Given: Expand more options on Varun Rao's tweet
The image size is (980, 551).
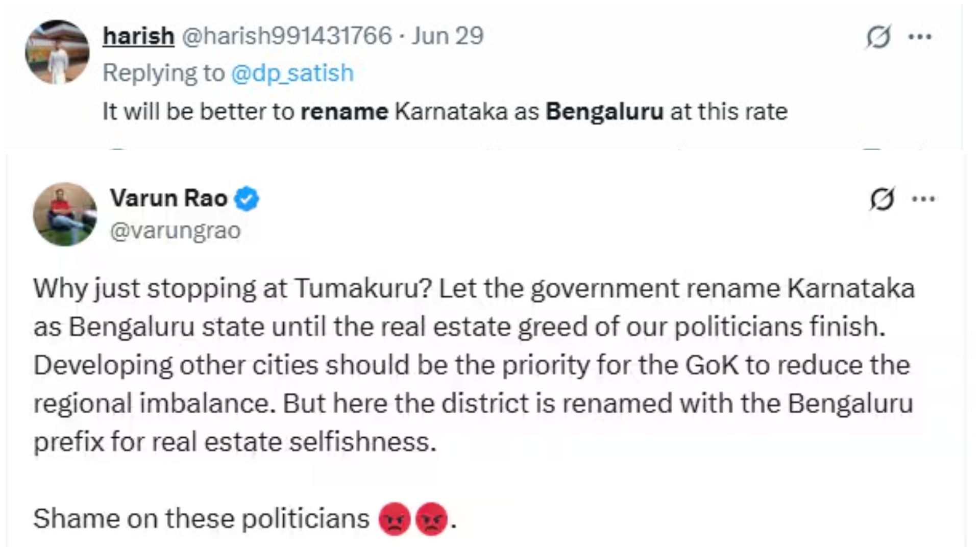Looking at the screenshot, I should coord(924,198).
